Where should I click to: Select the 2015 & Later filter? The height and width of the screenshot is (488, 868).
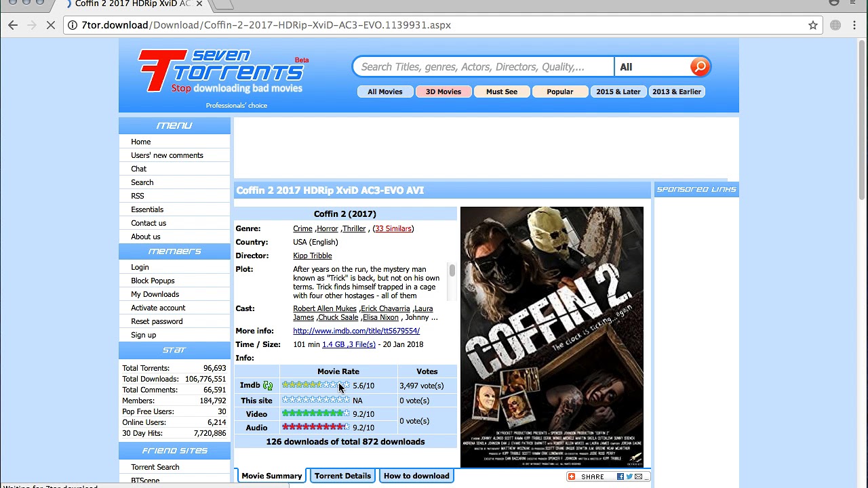click(x=618, y=91)
